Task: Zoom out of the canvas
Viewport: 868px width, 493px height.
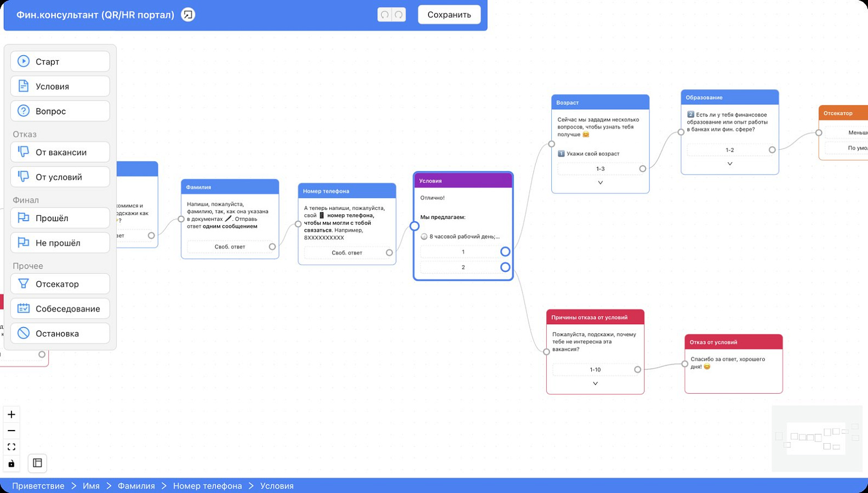Action: pos(12,431)
